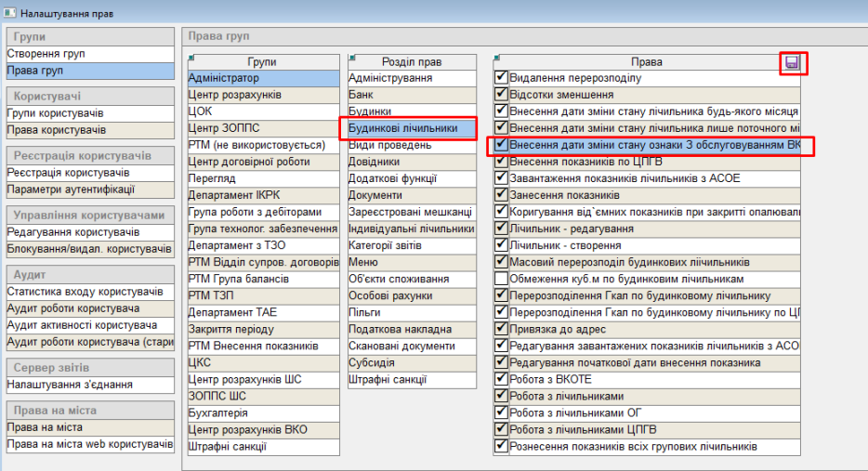
Task: Toggle the Лічильник - створення checkbox
Action: click(x=502, y=245)
